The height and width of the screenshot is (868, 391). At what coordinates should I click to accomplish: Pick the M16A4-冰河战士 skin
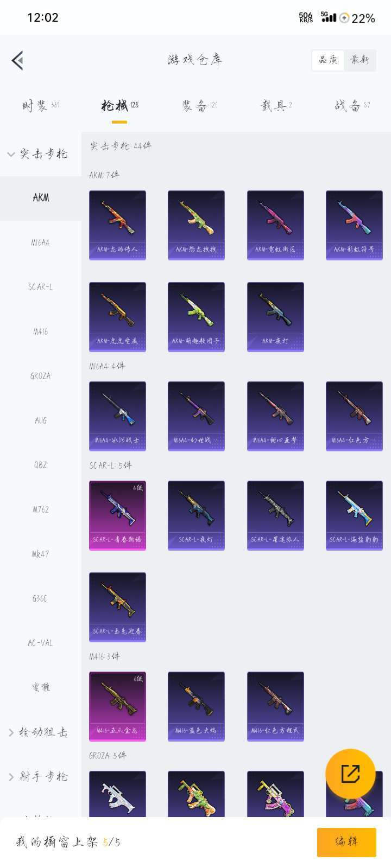point(117,416)
